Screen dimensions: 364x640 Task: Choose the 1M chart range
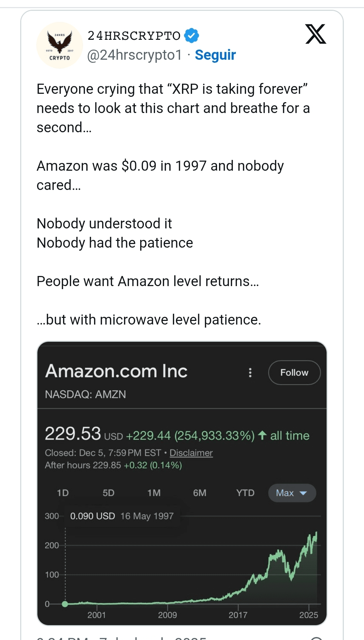154,493
